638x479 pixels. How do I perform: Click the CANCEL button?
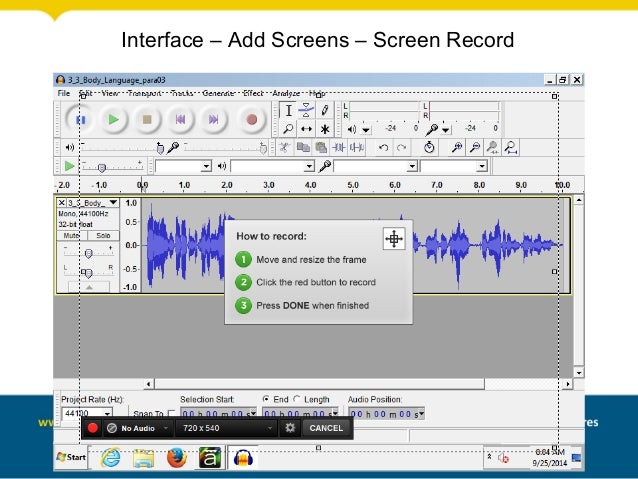pyautogui.click(x=326, y=428)
